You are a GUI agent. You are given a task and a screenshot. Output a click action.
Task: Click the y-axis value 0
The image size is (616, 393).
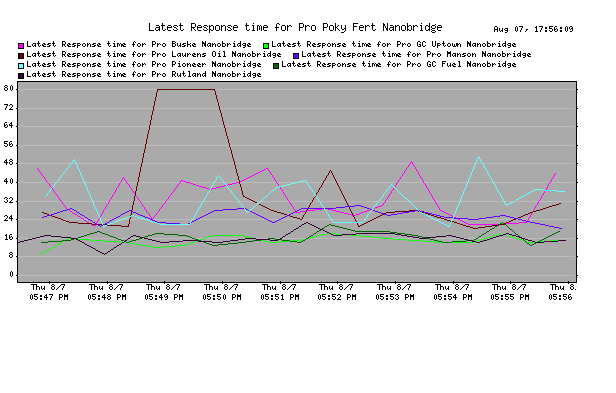tap(11, 274)
